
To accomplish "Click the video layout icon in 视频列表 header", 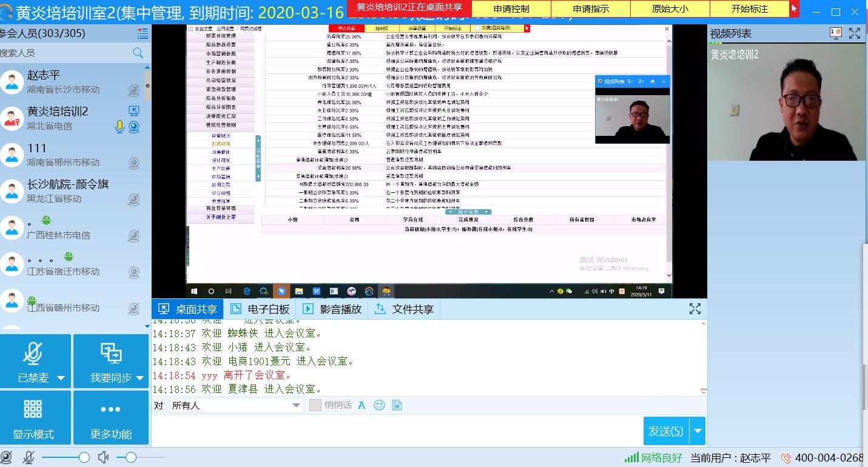I will [x=835, y=33].
